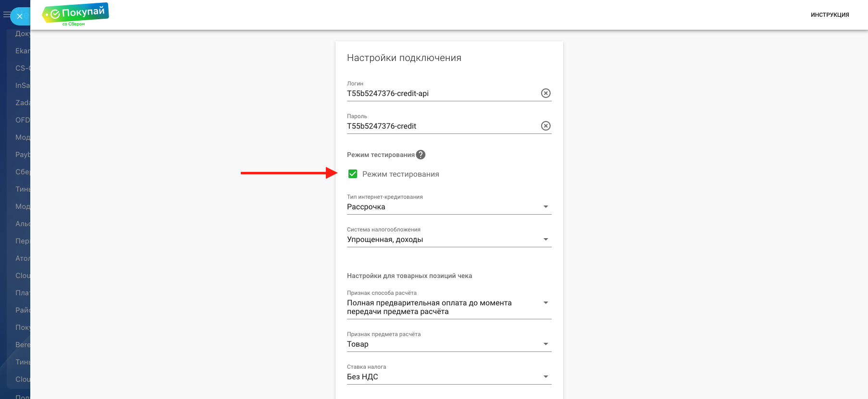Close the sidebar with blue X button
Image resolution: width=868 pixels, height=399 pixels.
point(20,16)
